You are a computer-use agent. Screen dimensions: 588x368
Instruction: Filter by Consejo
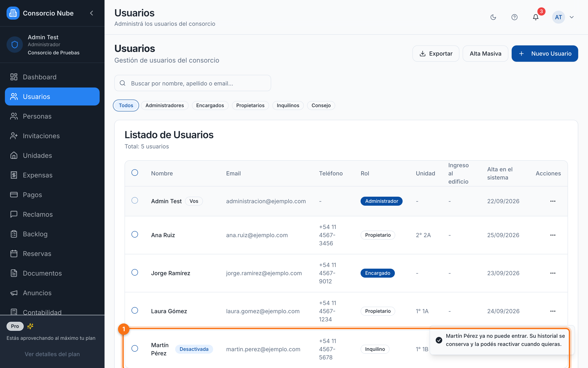pos(321,105)
